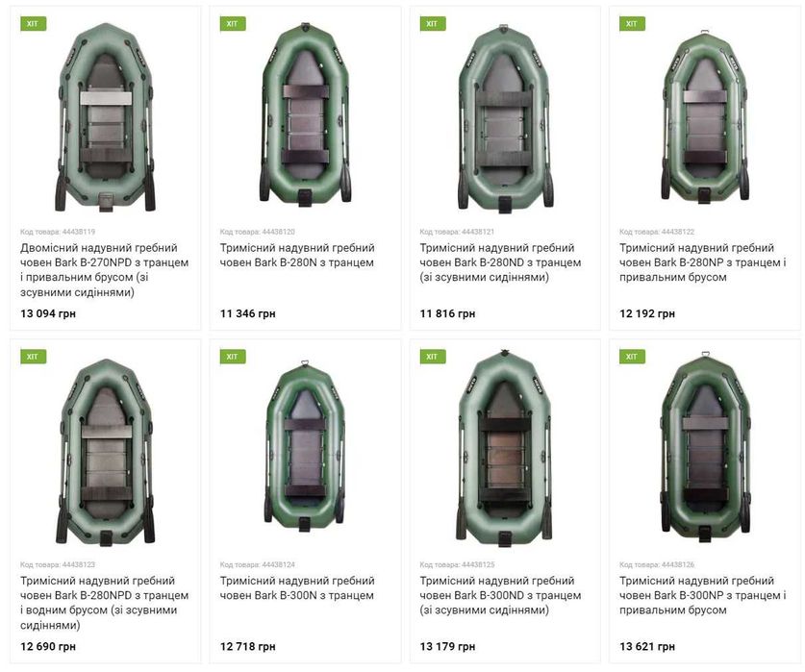The height and width of the screenshot is (672, 805).
Task: Click the ХІТ badge on B-300NP card
Action: [x=632, y=357]
